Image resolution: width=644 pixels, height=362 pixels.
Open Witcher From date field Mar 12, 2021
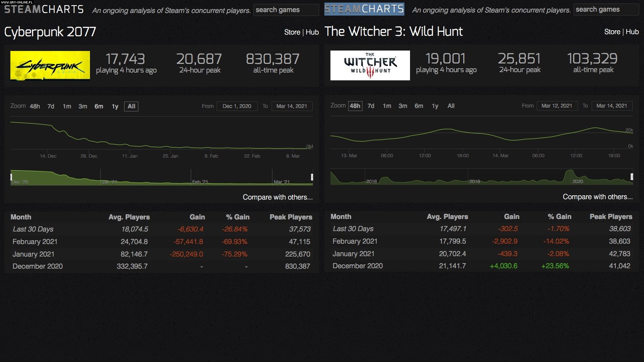point(557,106)
